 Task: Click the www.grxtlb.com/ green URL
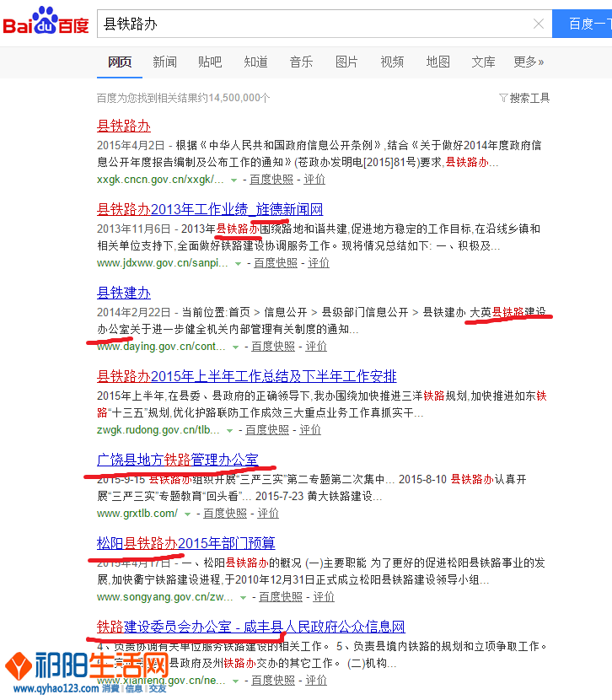coord(137,514)
